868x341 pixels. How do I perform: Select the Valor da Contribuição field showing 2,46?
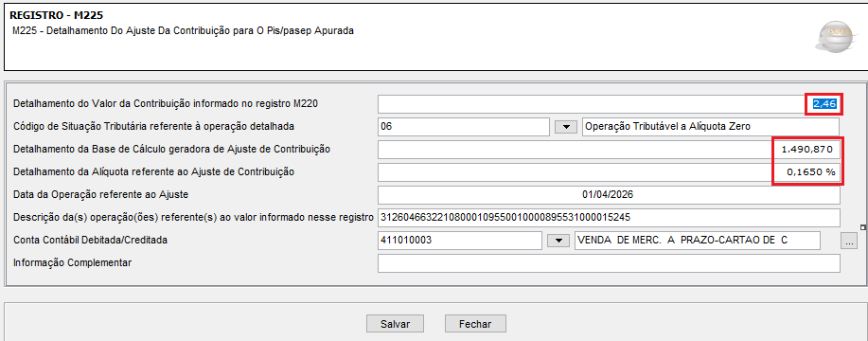tap(609, 104)
